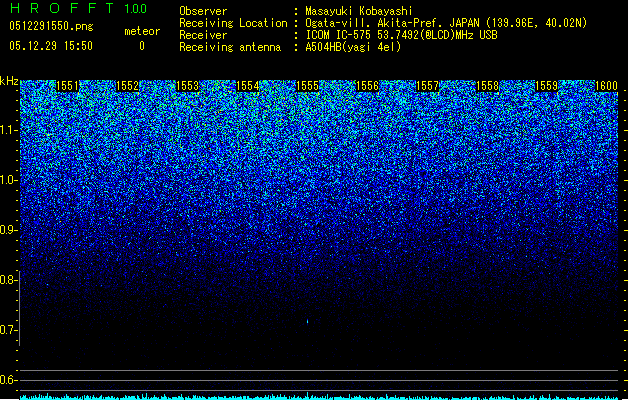The width and height of the screenshot is (629, 400).
Task: Click the 1557 time marker
Action: pyautogui.click(x=428, y=86)
